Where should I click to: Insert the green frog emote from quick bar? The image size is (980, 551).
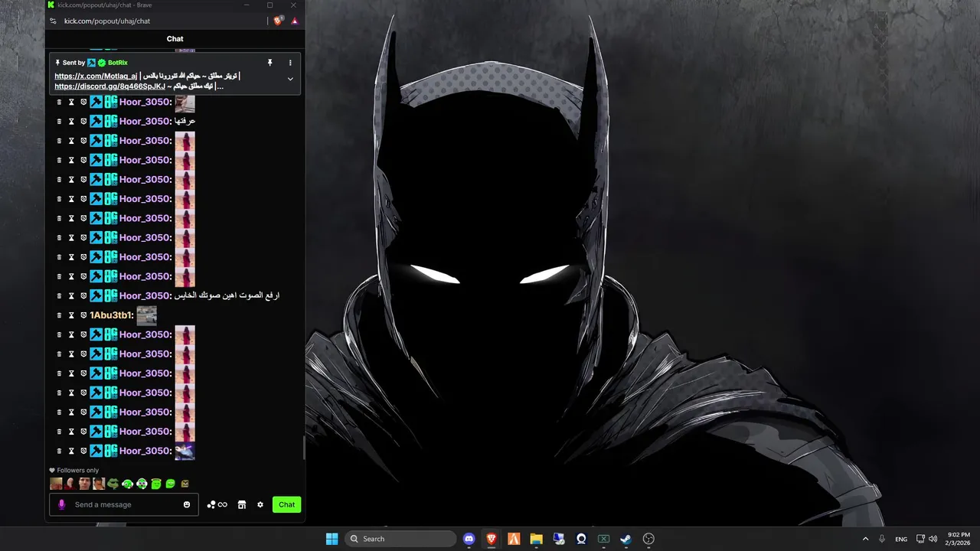click(113, 484)
